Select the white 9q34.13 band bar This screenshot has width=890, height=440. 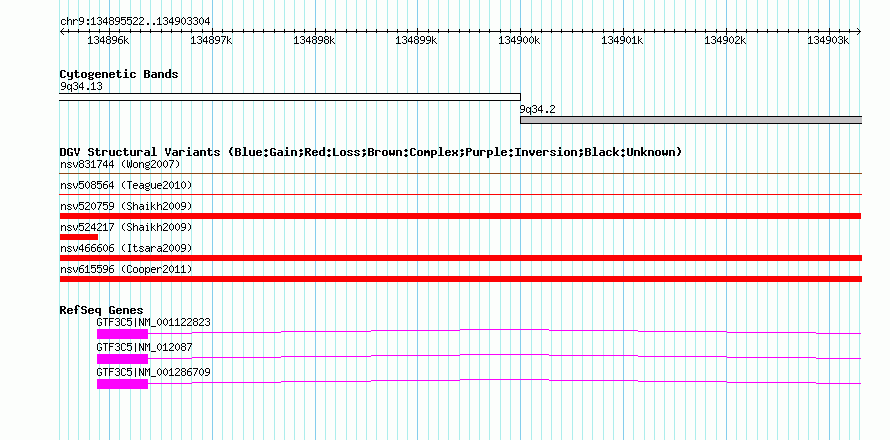[290, 97]
